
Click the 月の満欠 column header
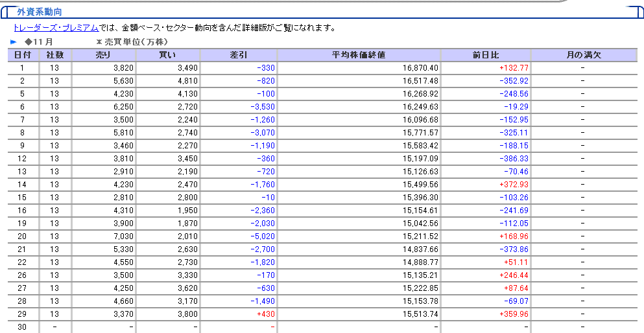tap(583, 55)
